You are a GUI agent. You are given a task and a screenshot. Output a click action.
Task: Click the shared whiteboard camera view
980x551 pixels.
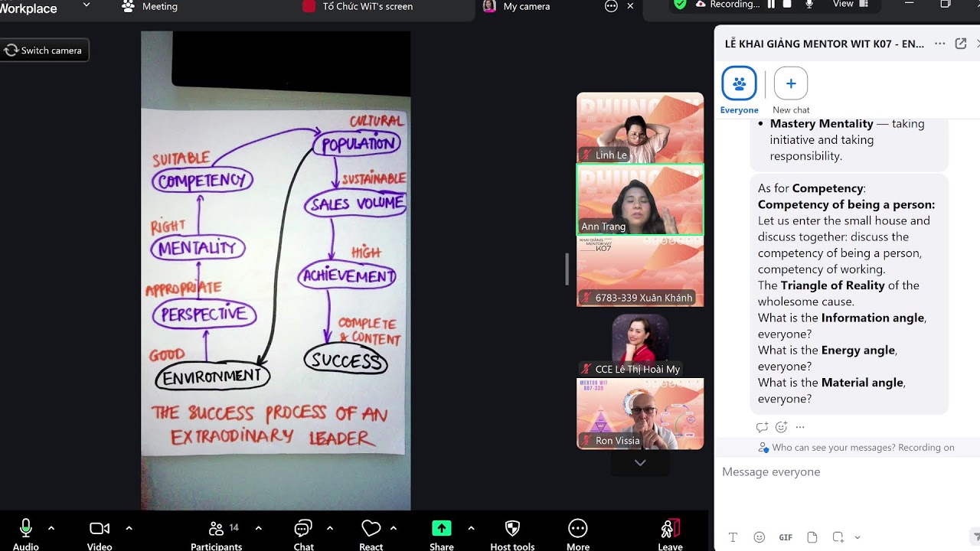point(276,270)
